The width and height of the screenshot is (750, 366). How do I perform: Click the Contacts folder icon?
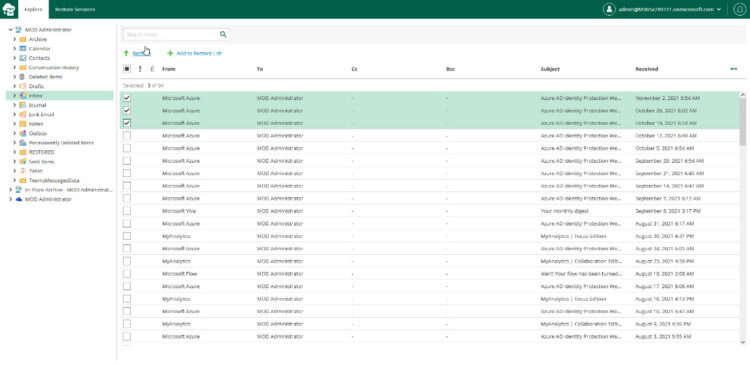pyautogui.click(x=22, y=58)
